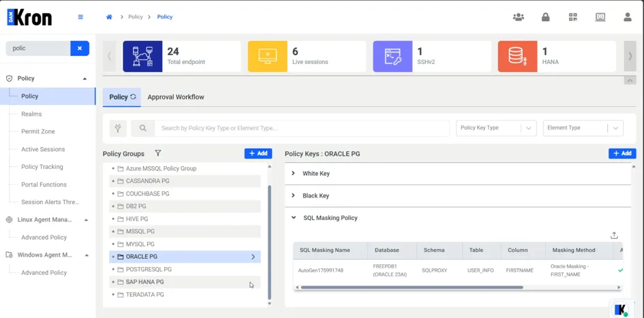
Task: Click the Windows Agent Management icon
Action: 9,255
